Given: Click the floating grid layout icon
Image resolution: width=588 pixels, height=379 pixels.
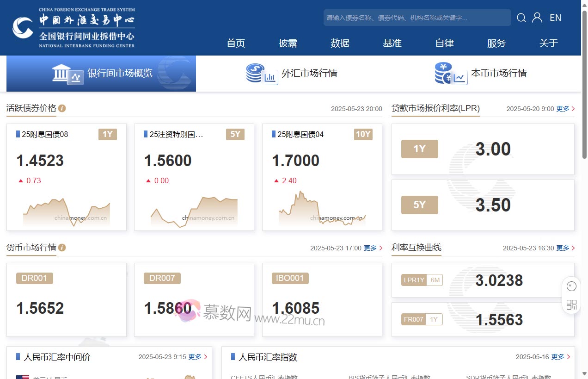Looking at the screenshot, I should click(571, 304).
